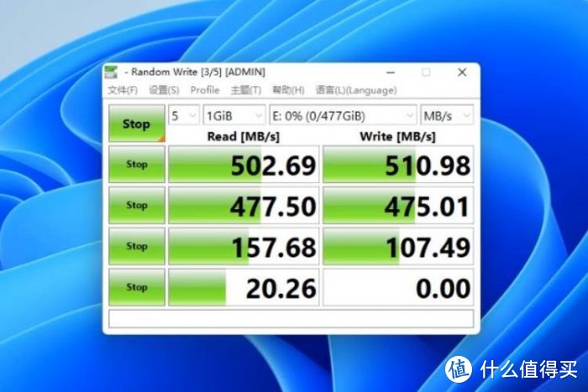This screenshot has width=588, height=392.
Task: Click the Read [MB/s] column header
Action: [x=244, y=137]
